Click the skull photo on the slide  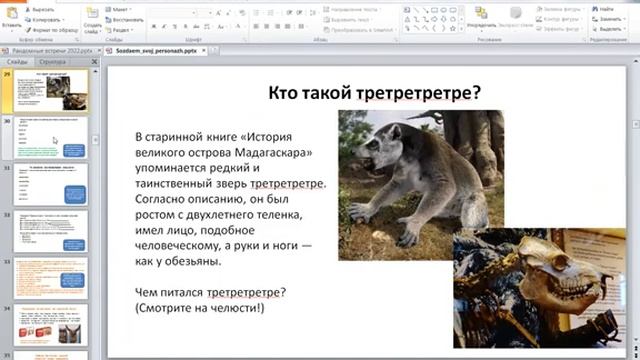[539, 288]
